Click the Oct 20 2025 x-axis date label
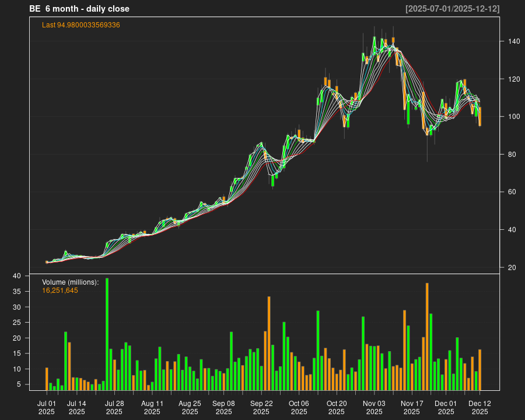This screenshot has width=525, height=420. click(x=337, y=407)
